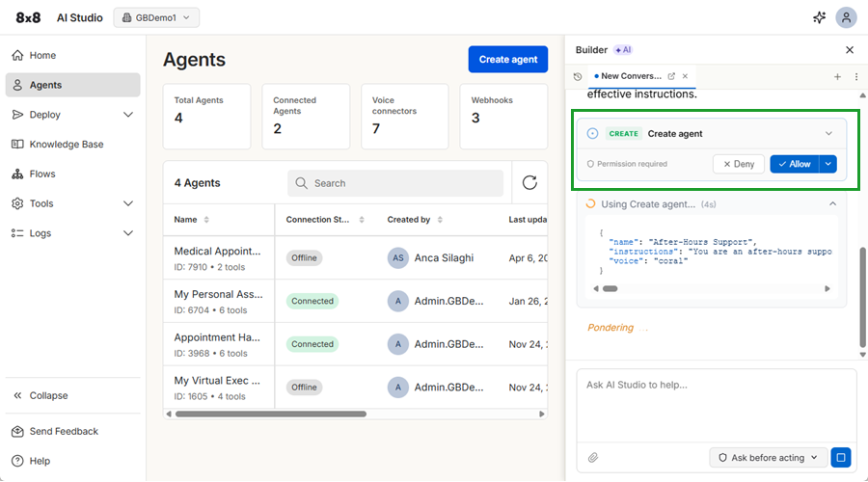Click the Total Agents stat card
Screen dimensions: 868x482
point(206,117)
